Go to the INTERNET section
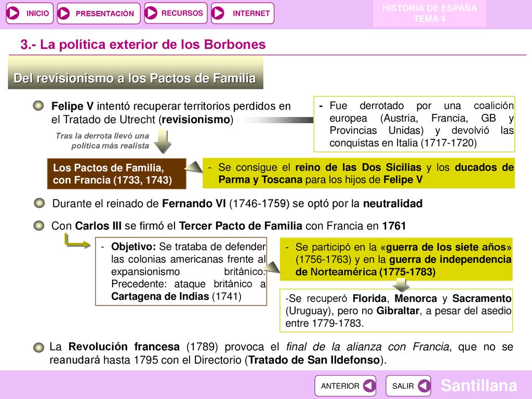 242,13
